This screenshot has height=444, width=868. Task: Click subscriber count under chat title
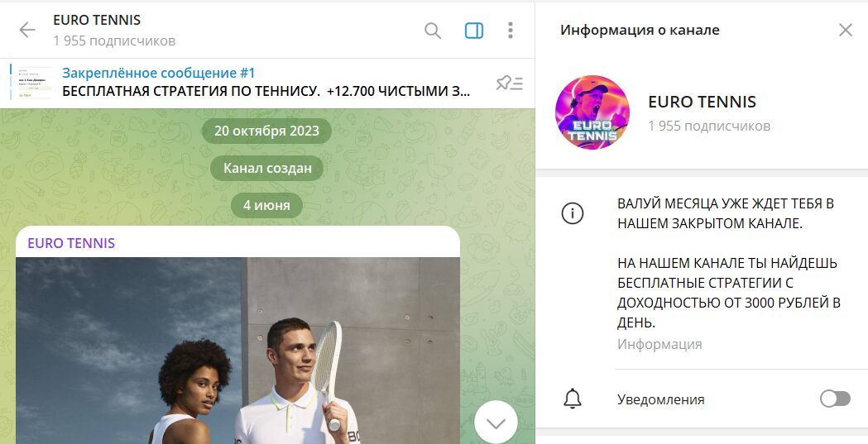(x=114, y=41)
